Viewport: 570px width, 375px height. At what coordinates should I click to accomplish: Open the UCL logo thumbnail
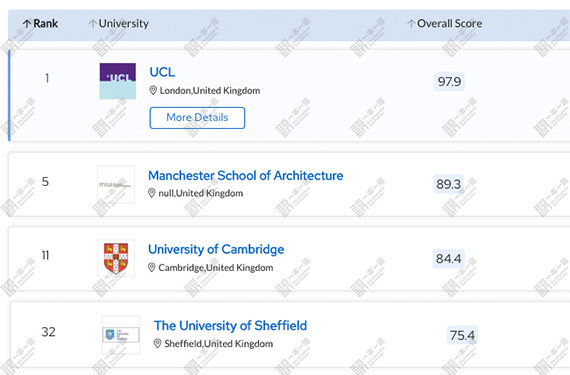(x=118, y=81)
